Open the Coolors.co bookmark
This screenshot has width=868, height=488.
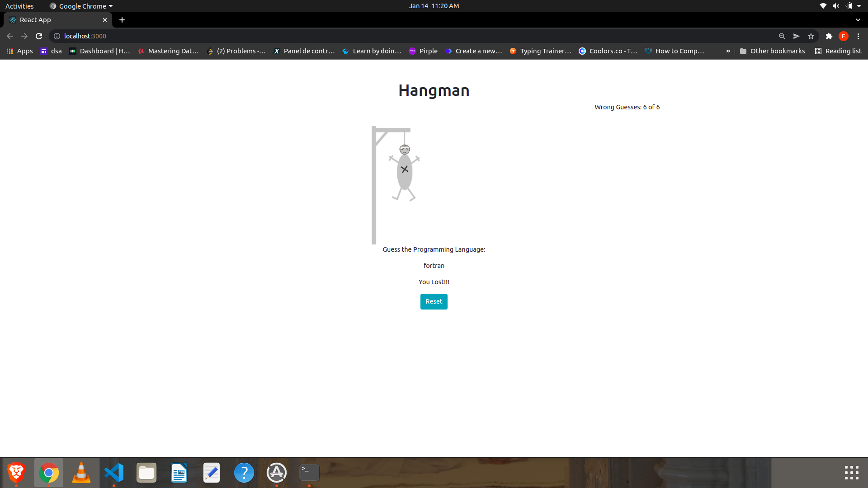608,51
